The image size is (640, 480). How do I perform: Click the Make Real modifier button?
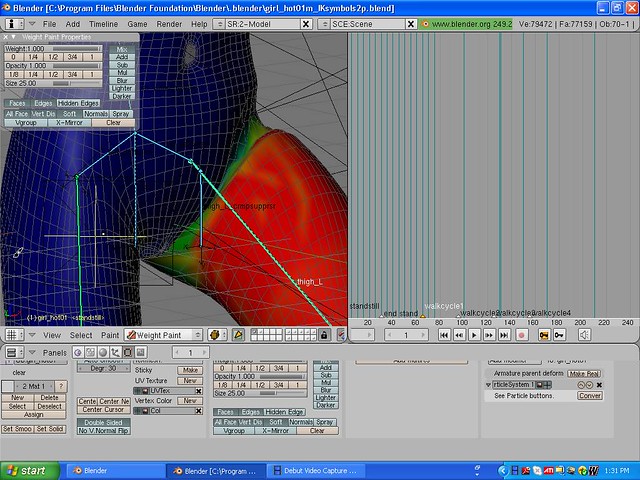(583, 373)
